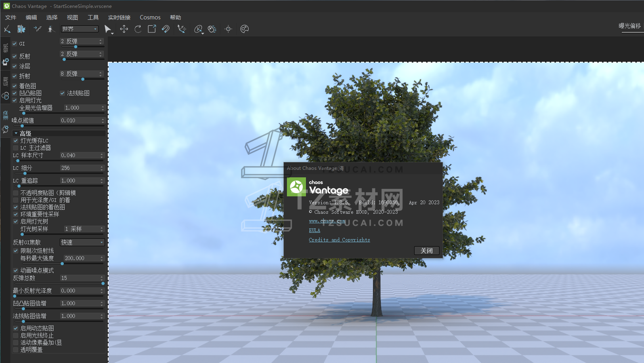The image size is (644, 363).
Task: Click the stairs-step toolbar icon
Action: point(37,29)
